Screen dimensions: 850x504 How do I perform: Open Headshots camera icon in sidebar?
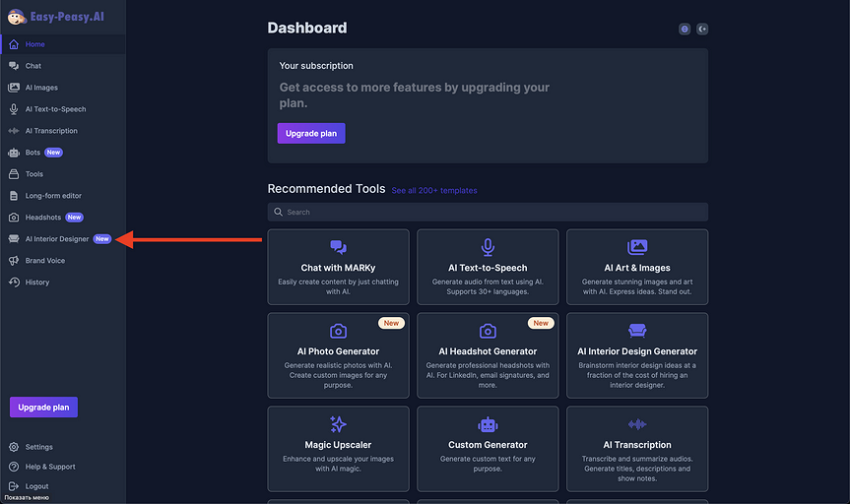tap(14, 218)
